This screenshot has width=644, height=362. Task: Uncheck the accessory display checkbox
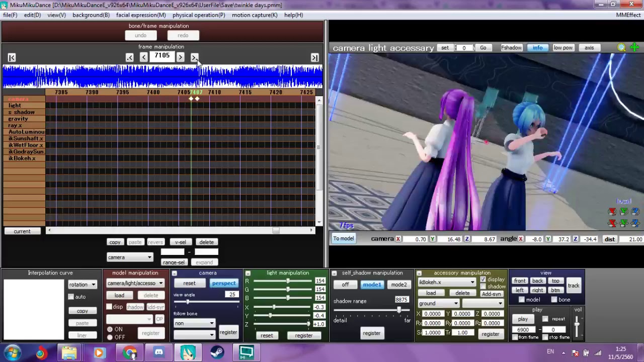coord(483,280)
